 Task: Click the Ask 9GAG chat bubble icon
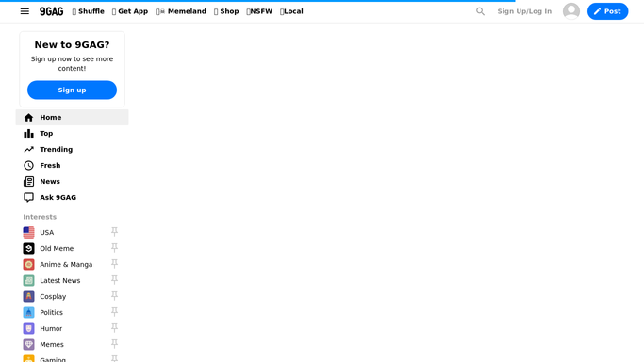coord(28,198)
